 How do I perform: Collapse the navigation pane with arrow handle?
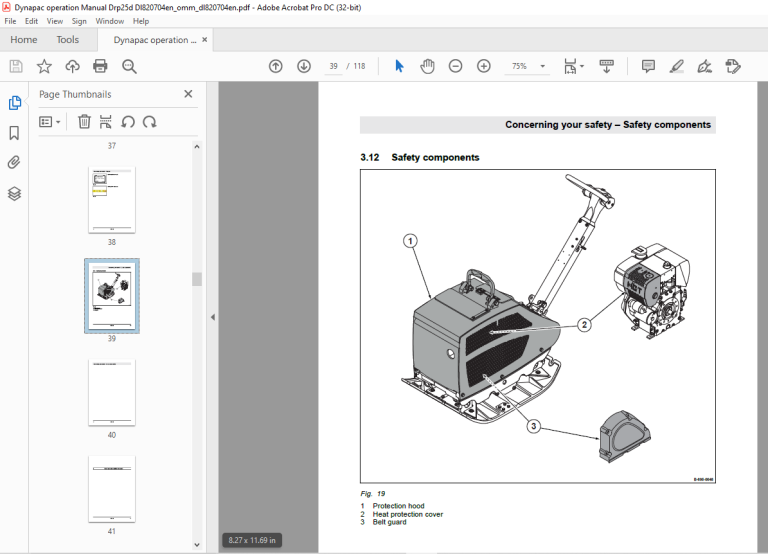213,317
